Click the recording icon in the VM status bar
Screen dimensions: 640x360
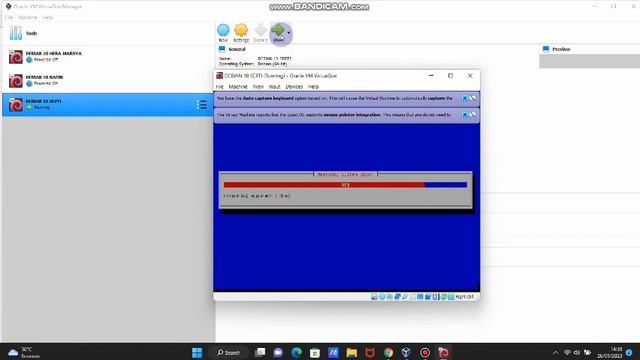(x=428, y=297)
